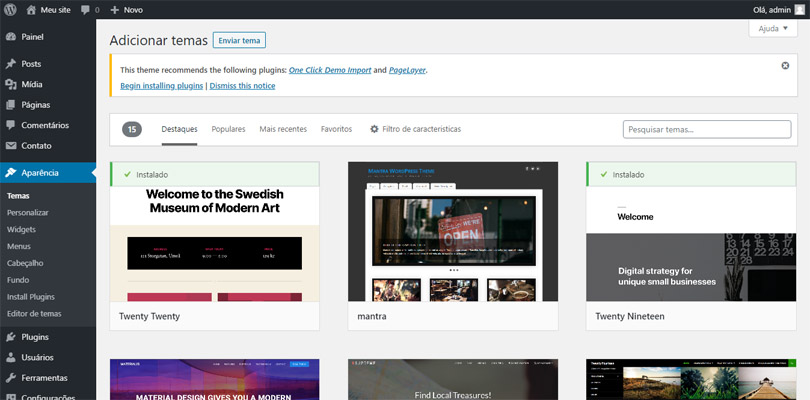
Task: Select the Mais recentes tab
Action: click(283, 129)
